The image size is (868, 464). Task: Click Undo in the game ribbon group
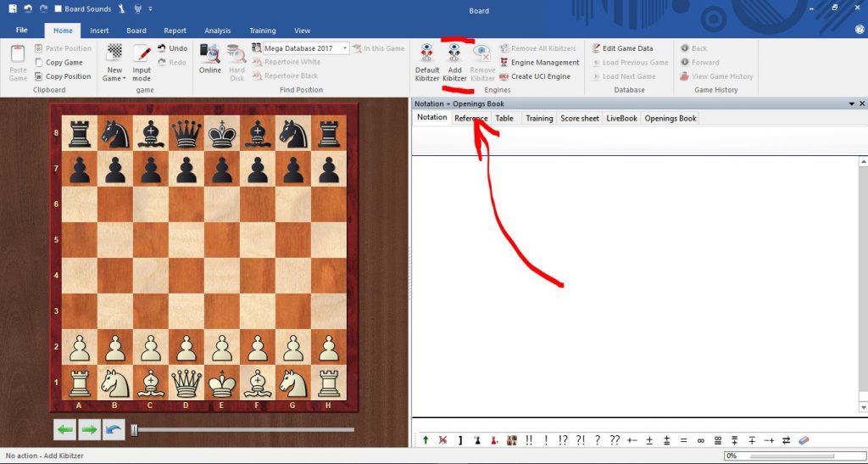pos(172,48)
